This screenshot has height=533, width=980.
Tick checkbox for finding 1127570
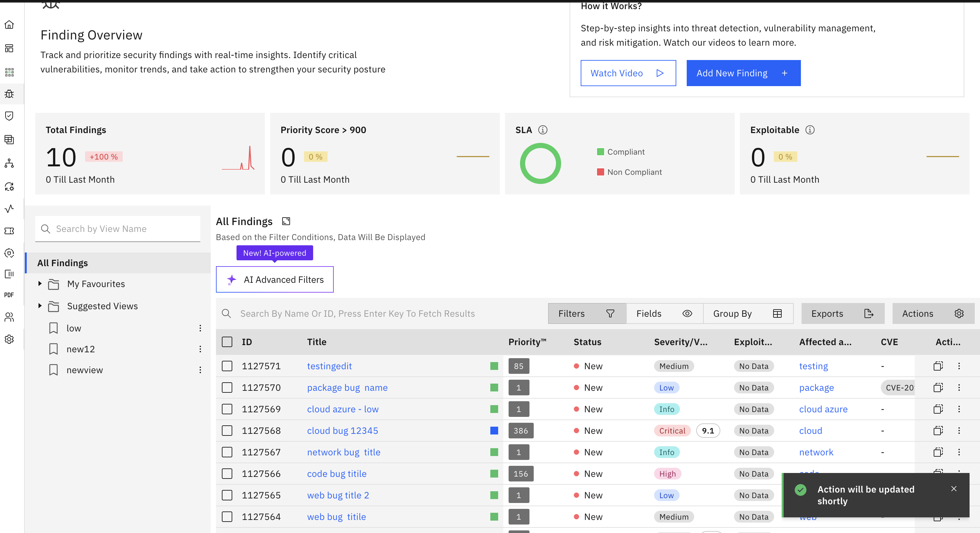pyautogui.click(x=227, y=388)
